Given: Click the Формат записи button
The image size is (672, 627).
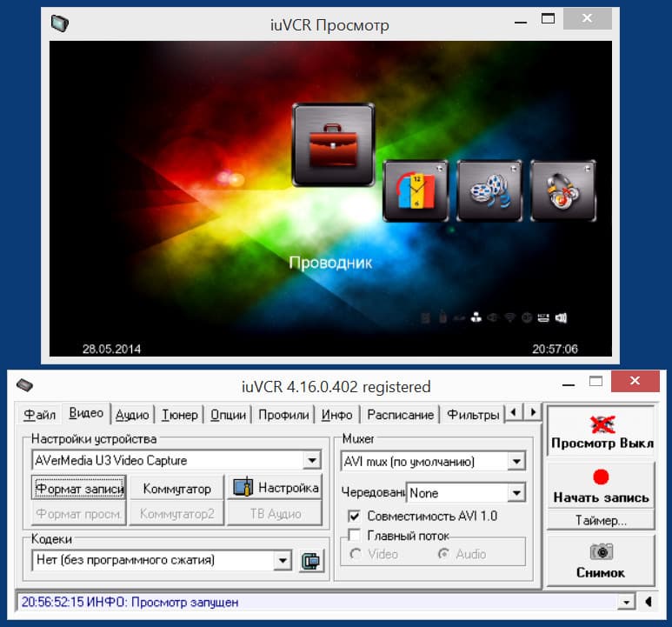Looking at the screenshot, I should [79, 488].
